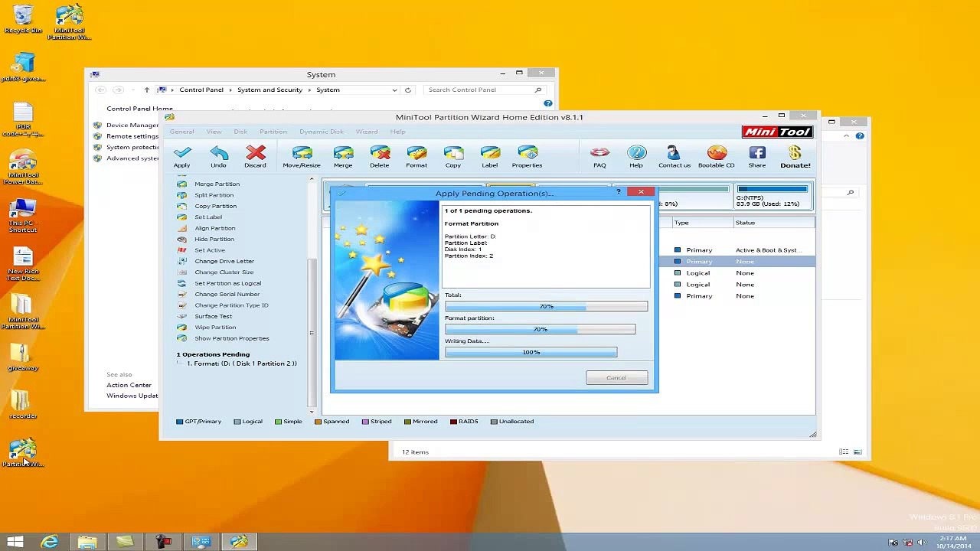Open the View menu
Image resolution: width=980 pixels, height=551 pixels.
[x=214, y=132]
